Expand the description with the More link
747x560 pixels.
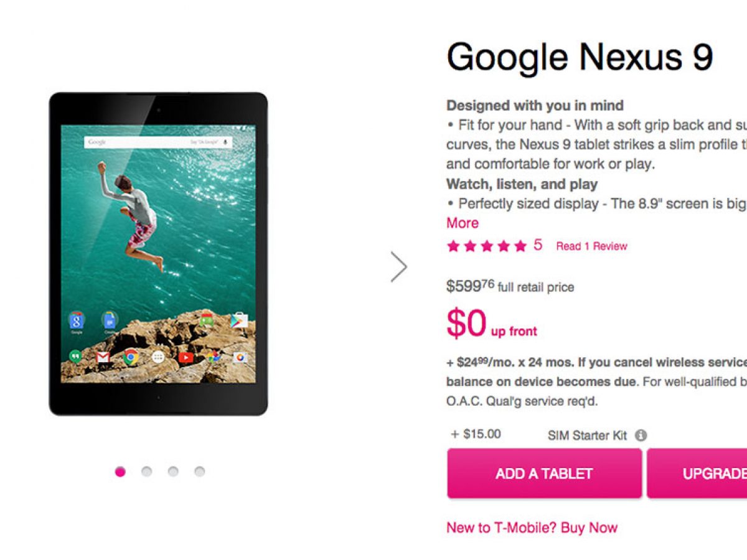(x=463, y=223)
